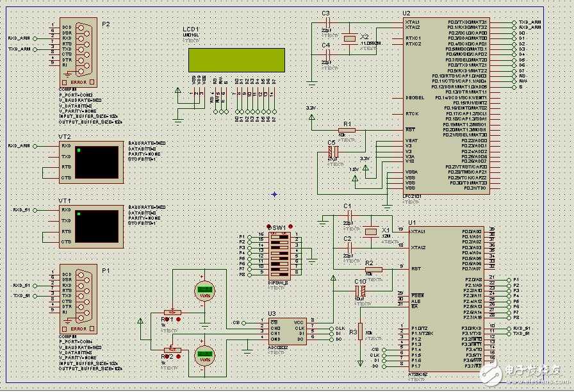Click OUTPUT_BUFFER_SIZE text under P2
The image size is (574, 392).
point(91,122)
